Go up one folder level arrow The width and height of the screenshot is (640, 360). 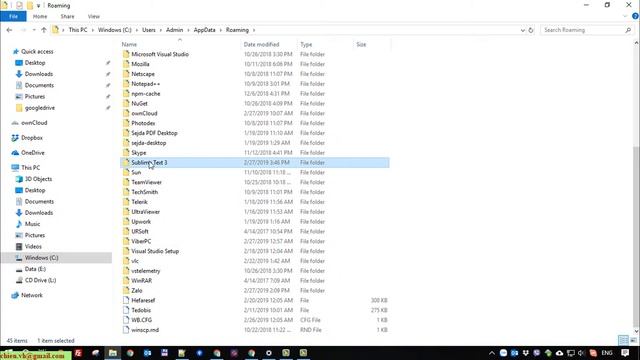(x=44, y=30)
